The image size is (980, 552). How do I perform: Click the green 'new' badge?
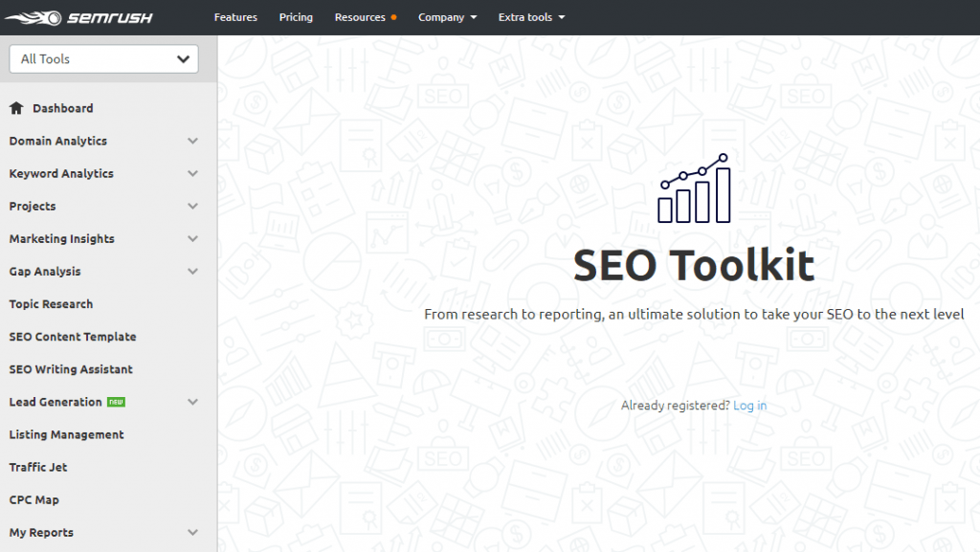point(116,402)
